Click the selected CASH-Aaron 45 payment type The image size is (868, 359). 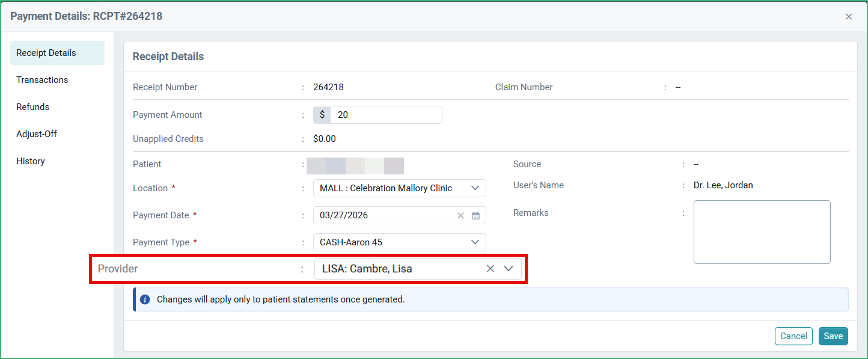351,242
